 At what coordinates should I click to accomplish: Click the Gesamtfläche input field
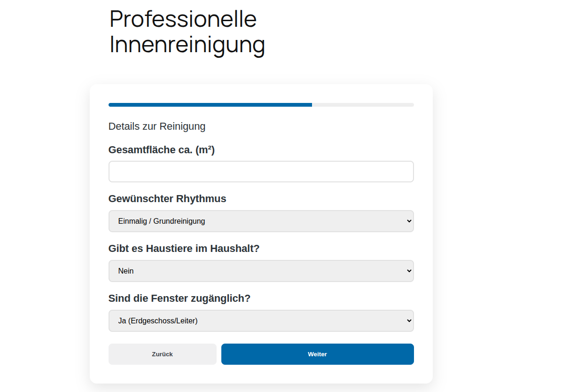pos(261,172)
